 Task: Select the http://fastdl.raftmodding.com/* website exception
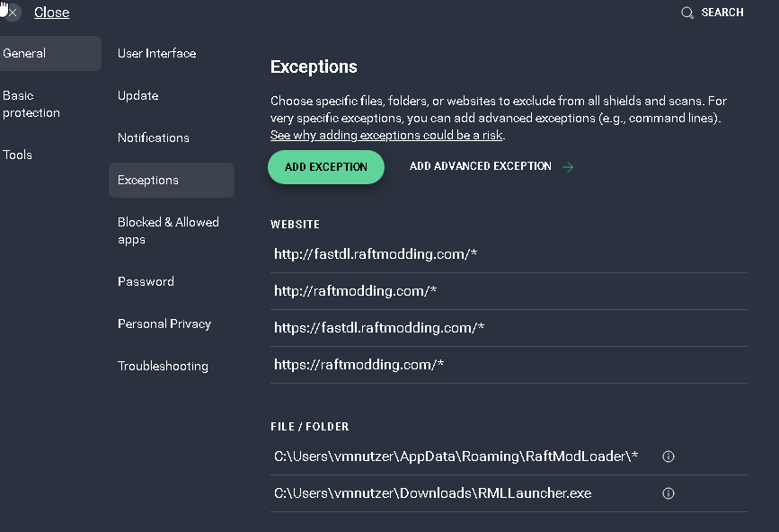pyautogui.click(x=376, y=254)
